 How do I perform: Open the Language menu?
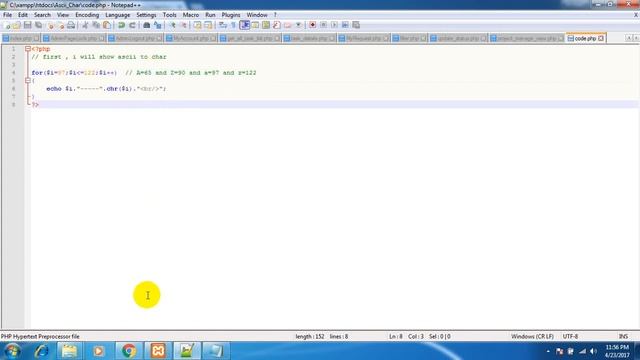pyautogui.click(x=118, y=15)
